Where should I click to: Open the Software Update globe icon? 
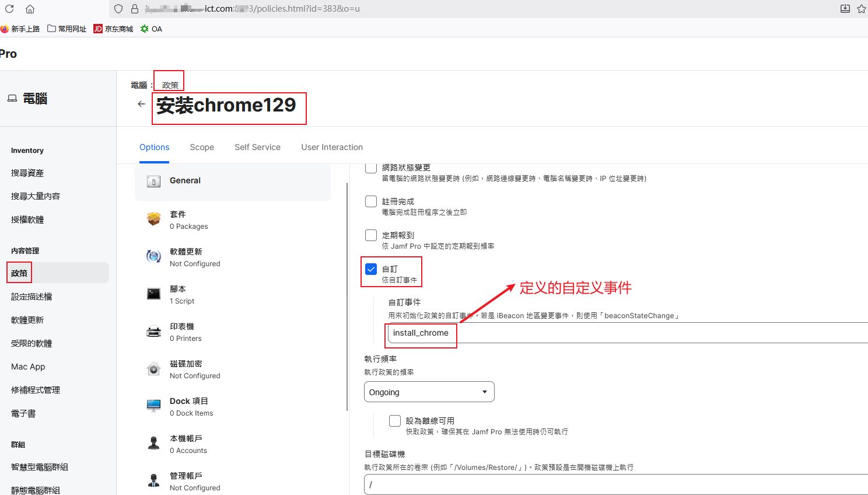[154, 257]
